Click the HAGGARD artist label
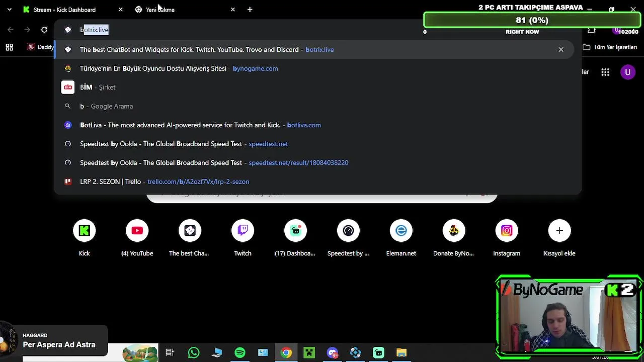644x362 pixels. pyautogui.click(x=35, y=335)
